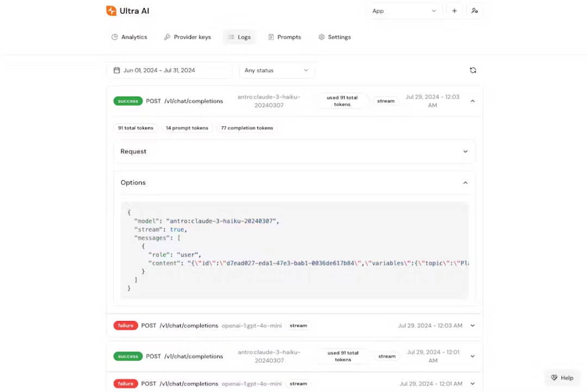This screenshot has width=588, height=392.
Task: Switch to the Prompts tab
Action: (x=284, y=37)
